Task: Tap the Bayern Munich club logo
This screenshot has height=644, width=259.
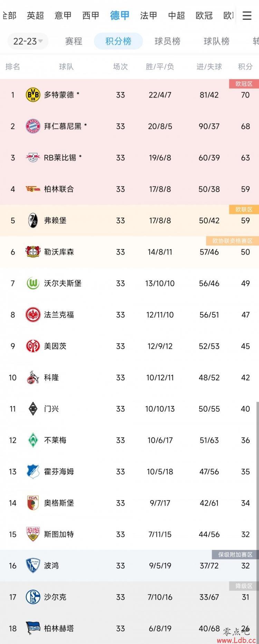Action: coord(33,126)
